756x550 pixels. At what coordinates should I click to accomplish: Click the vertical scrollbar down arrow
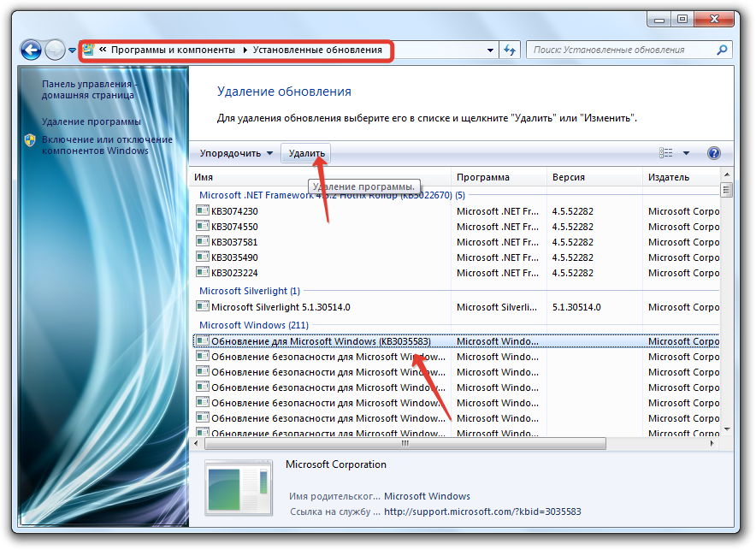727,429
